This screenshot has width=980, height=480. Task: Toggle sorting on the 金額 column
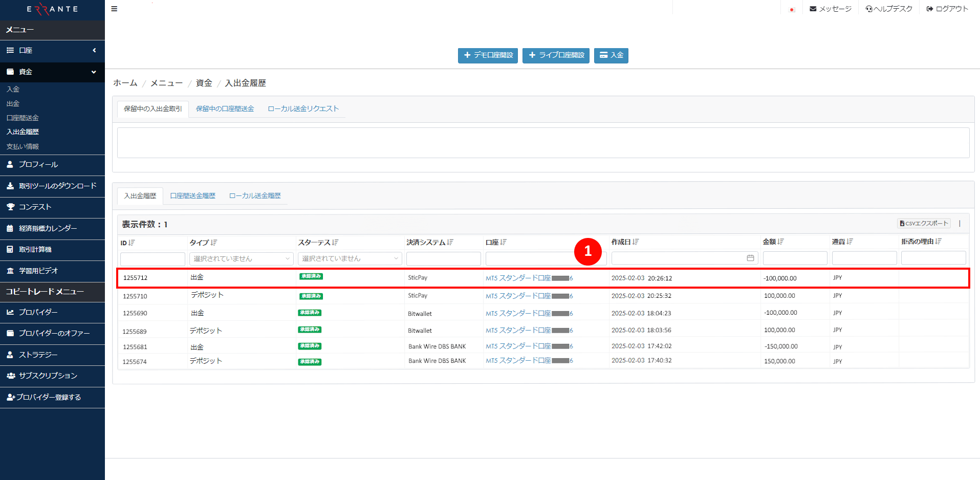(781, 241)
